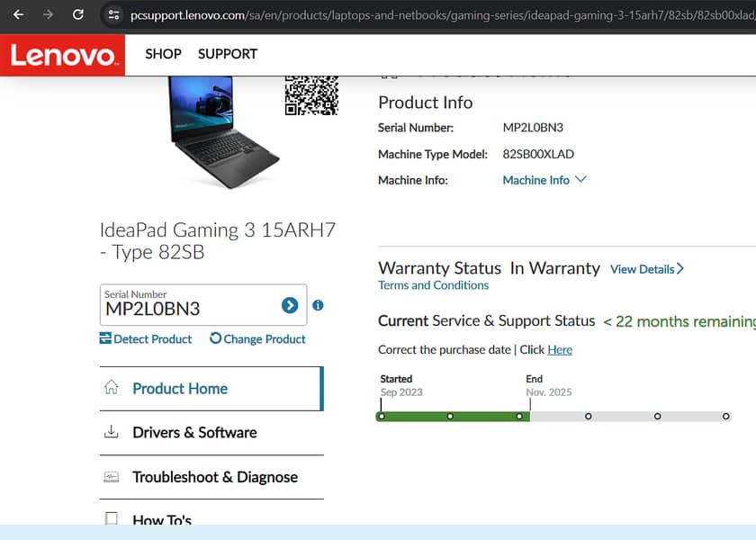Click the Detect Product link
This screenshot has width=756, height=540.
click(146, 339)
